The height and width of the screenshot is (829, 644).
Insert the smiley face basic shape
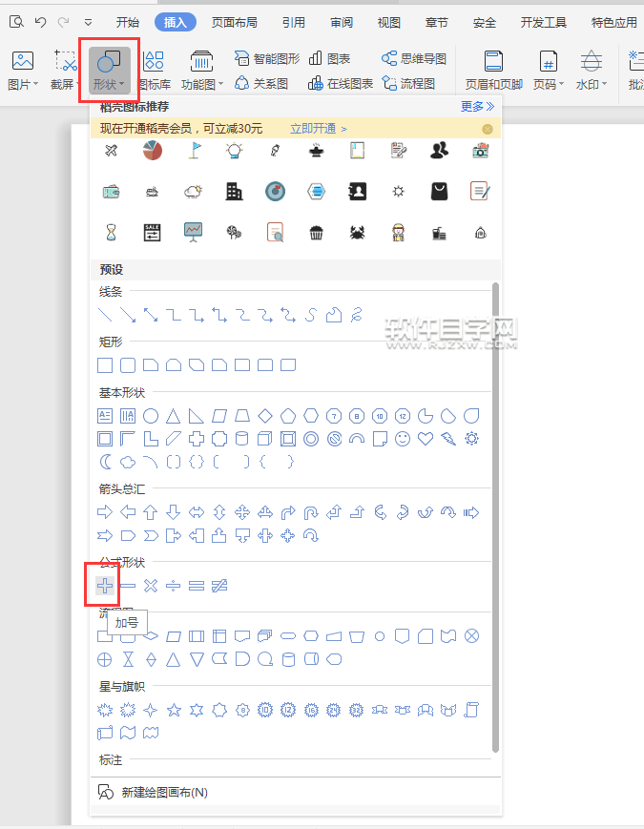point(403,439)
